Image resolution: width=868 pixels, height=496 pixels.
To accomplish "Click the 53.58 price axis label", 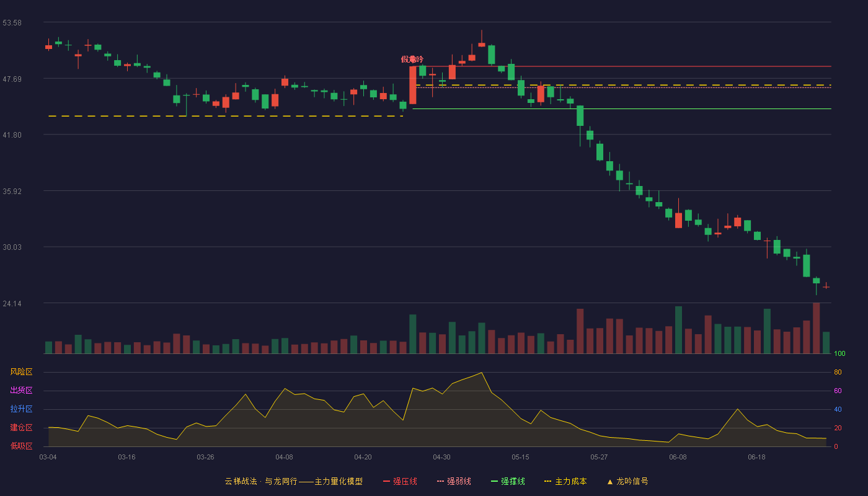I will pos(12,22).
